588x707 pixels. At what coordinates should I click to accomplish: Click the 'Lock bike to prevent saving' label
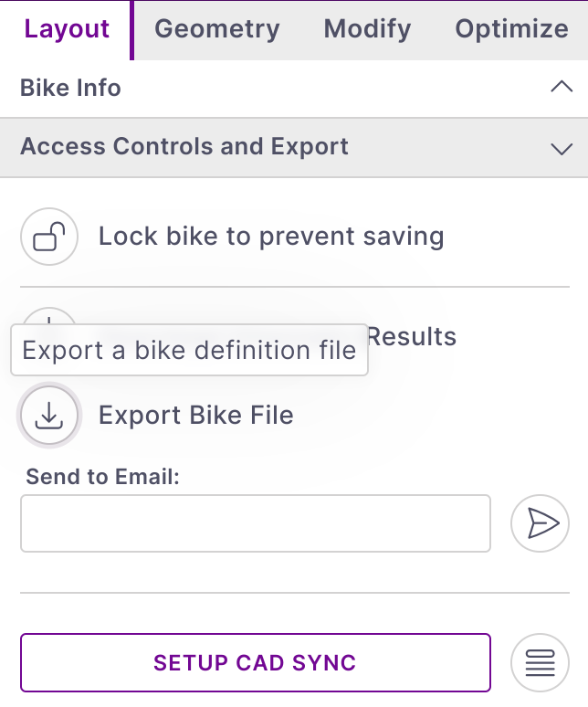pos(271,237)
